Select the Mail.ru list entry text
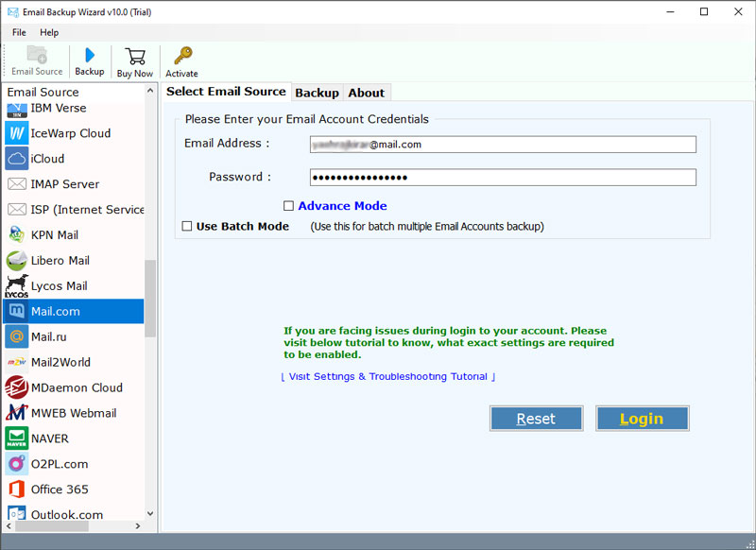This screenshot has height=550, width=756. pyautogui.click(x=49, y=336)
